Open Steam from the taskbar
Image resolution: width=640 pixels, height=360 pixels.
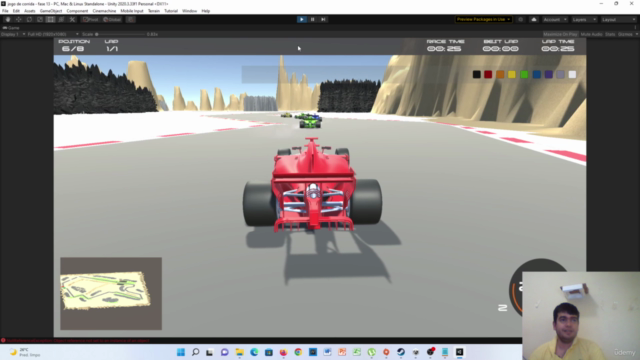401,352
